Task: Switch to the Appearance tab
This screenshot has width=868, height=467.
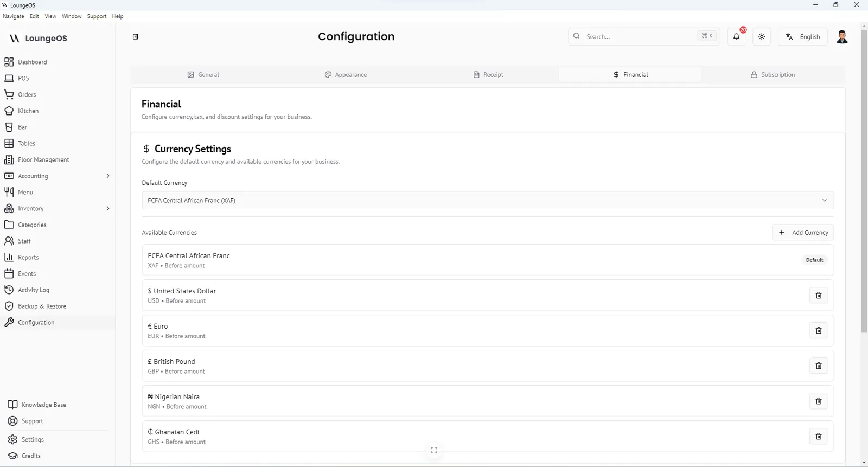Action: click(346, 75)
